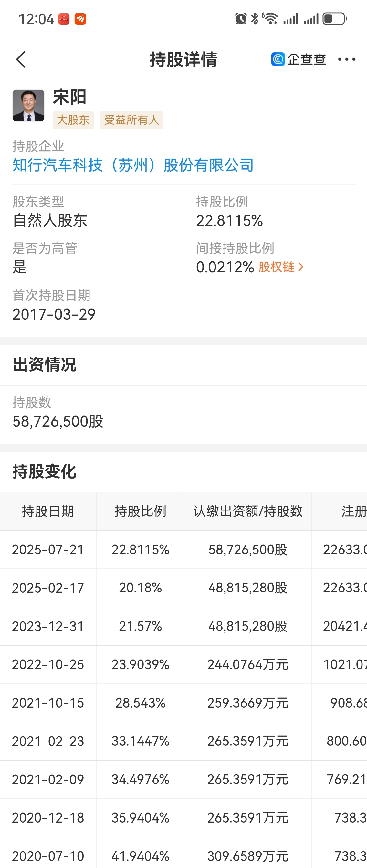Tap the 出资情况 section heading
The image size is (367, 868).
click(x=45, y=365)
